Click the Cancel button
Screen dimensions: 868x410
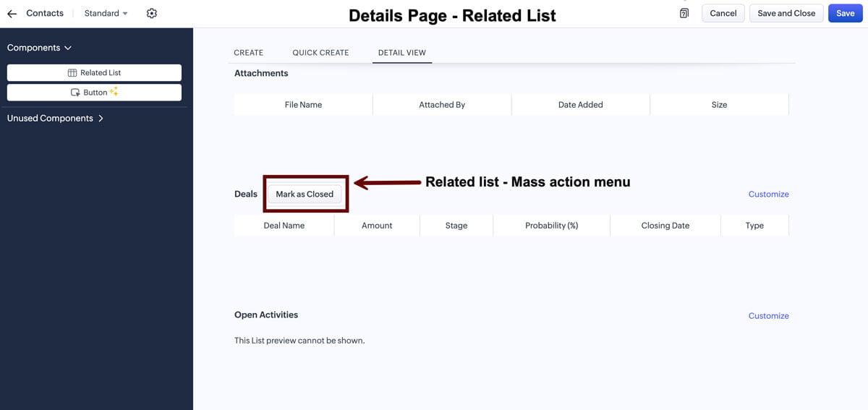723,13
